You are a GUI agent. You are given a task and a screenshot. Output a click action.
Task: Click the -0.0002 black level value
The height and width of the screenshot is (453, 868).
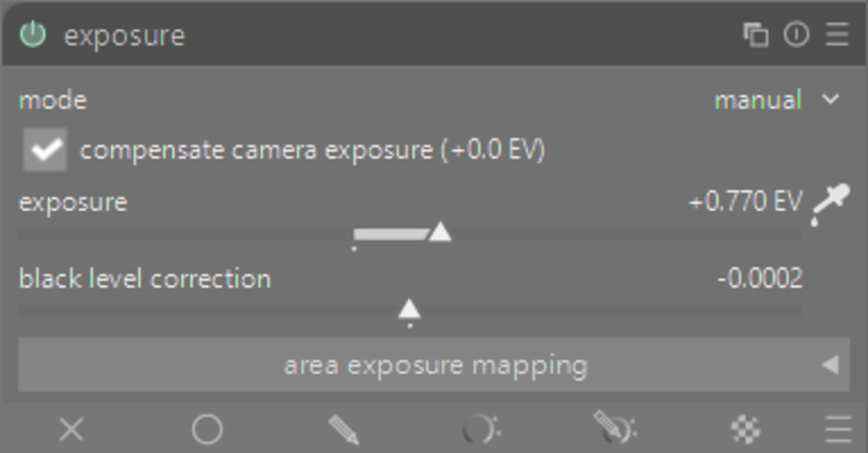pos(759,278)
